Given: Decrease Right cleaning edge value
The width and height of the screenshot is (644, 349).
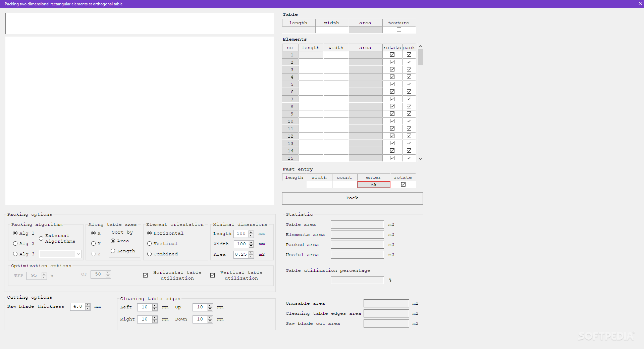Looking at the screenshot, I should [x=155, y=321].
